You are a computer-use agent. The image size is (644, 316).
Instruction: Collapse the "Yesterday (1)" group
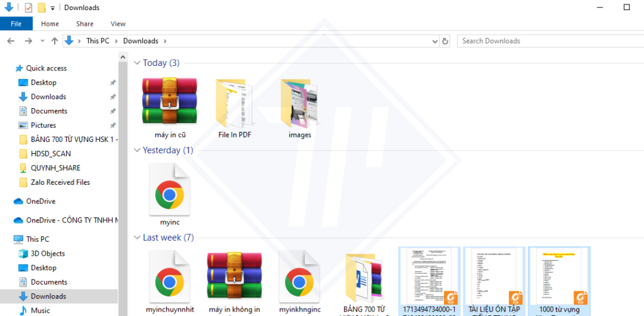click(137, 150)
